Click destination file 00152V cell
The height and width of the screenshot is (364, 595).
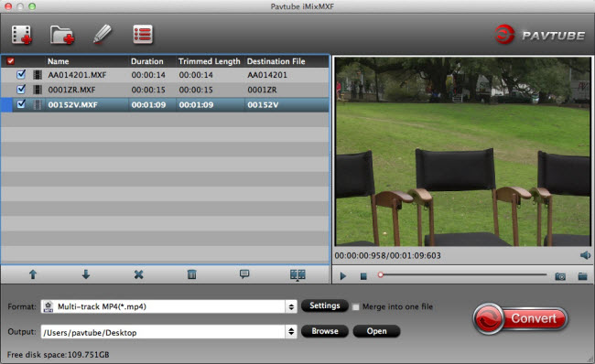click(x=263, y=105)
